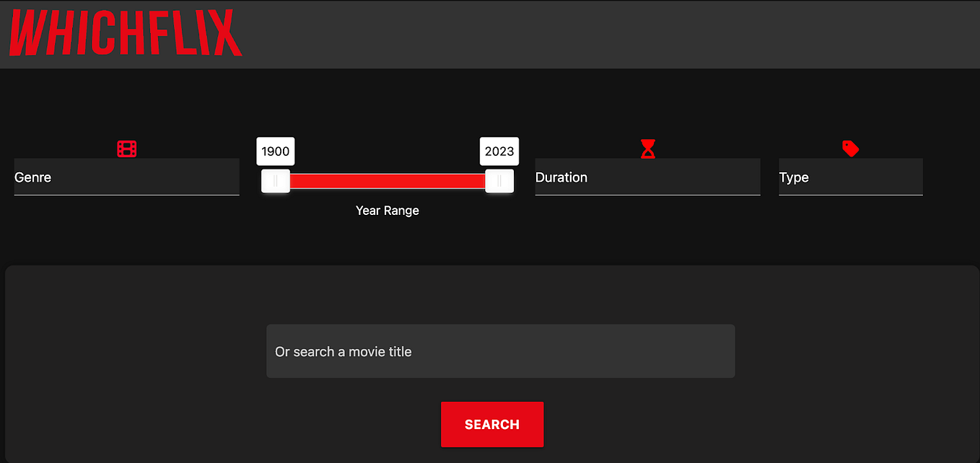980x463 pixels.
Task: Click the red tag icon above Type
Action: click(x=850, y=149)
